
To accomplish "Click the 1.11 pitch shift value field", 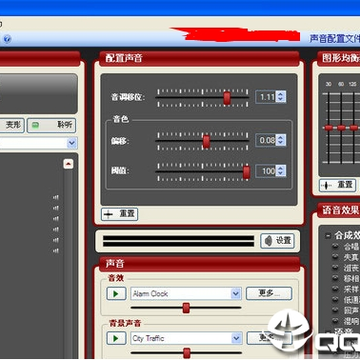I will (266, 97).
